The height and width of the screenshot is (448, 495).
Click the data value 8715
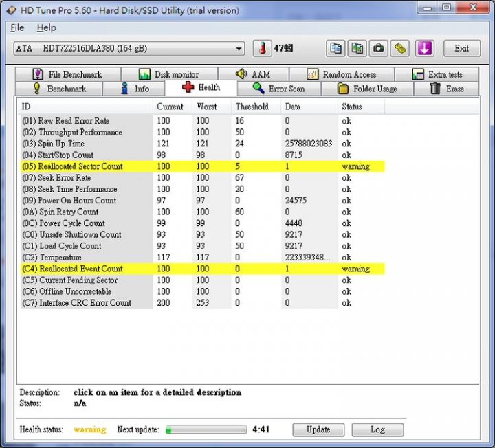click(294, 155)
